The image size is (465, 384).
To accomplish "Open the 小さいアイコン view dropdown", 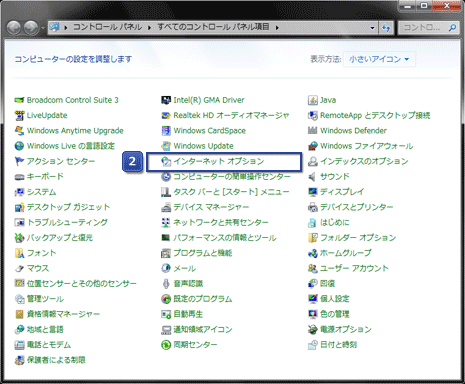I will pos(379,59).
